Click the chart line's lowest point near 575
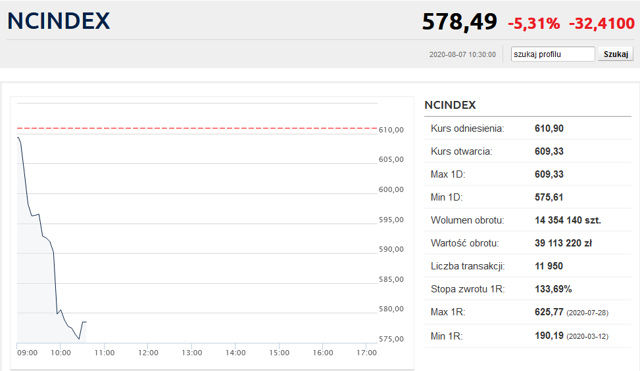Viewport: 640px width, 371px height. pyautogui.click(x=79, y=339)
